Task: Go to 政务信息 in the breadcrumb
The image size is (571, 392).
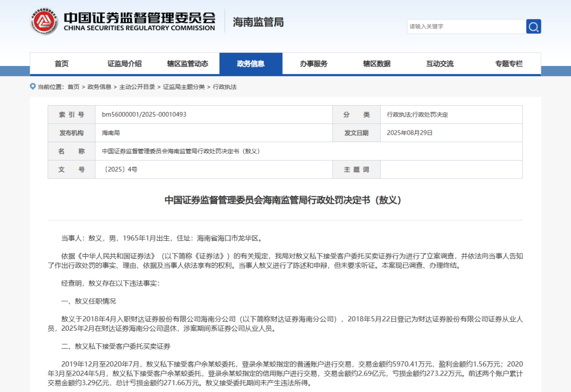Action: tap(99, 87)
